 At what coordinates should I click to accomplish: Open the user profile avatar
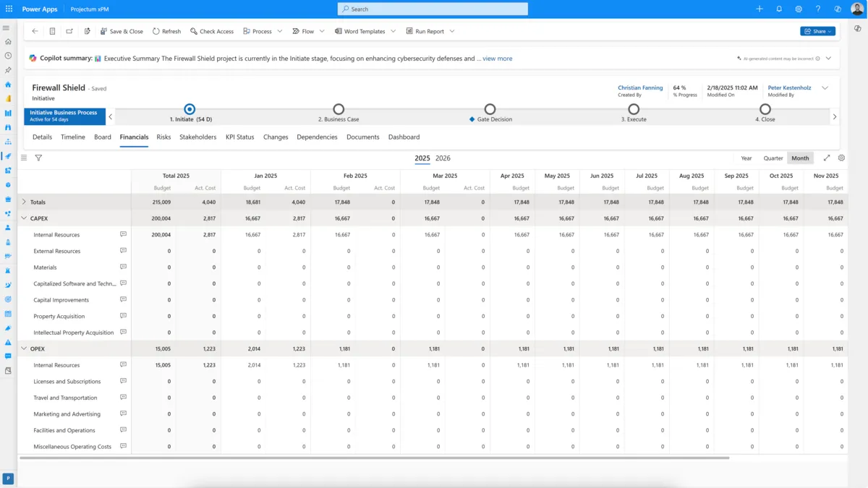[x=857, y=9]
